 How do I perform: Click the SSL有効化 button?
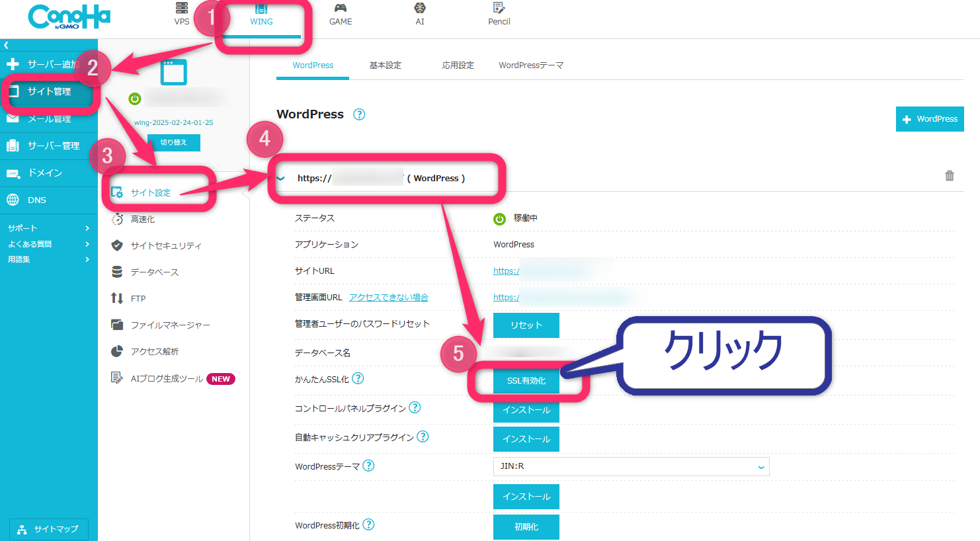pos(526,381)
